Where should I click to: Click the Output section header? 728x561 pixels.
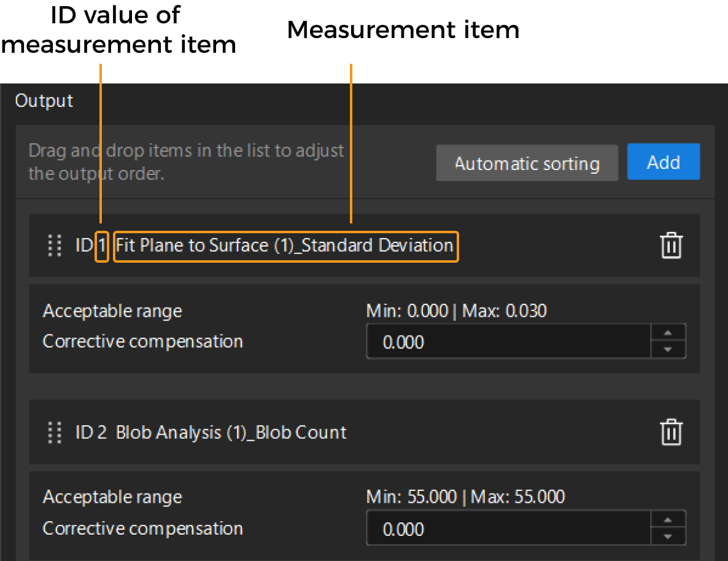pyautogui.click(x=44, y=101)
